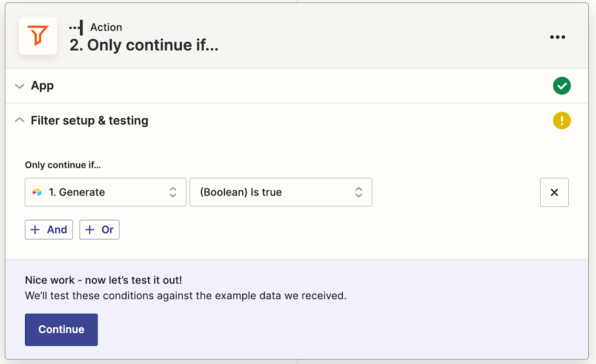The width and height of the screenshot is (596, 364).
Task: Click the orange Filter app funnel icon
Action: click(x=38, y=35)
